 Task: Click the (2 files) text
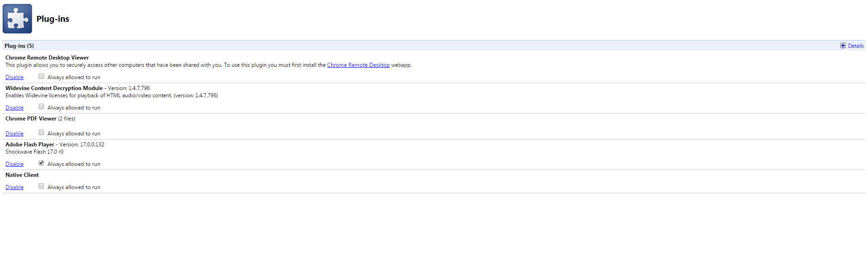tap(67, 119)
